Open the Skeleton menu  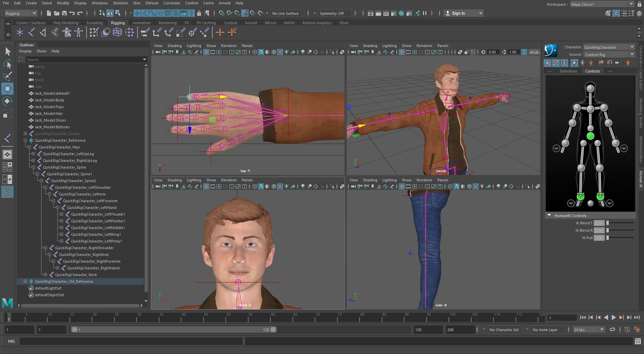[x=120, y=3]
